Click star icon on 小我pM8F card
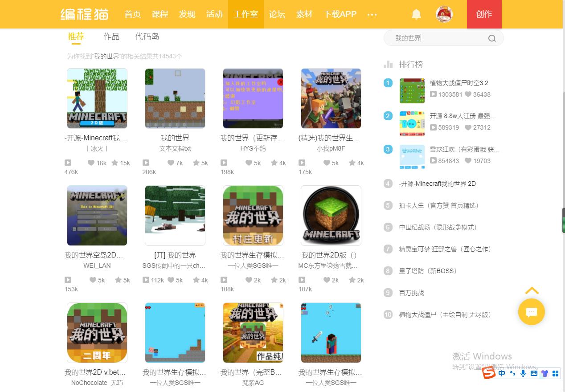565x392 pixels. (x=352, y=163)
